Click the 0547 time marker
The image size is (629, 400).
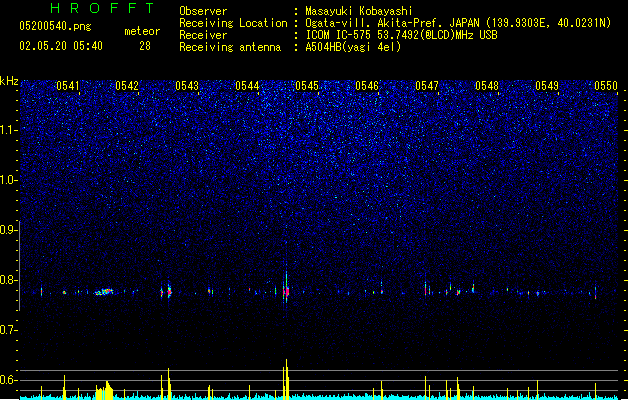coord(427,86)
